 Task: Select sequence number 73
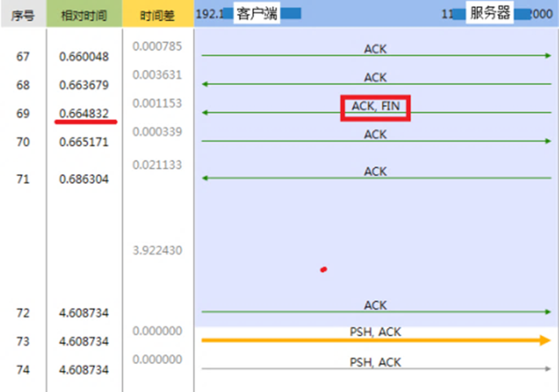[x=23, y=341]
